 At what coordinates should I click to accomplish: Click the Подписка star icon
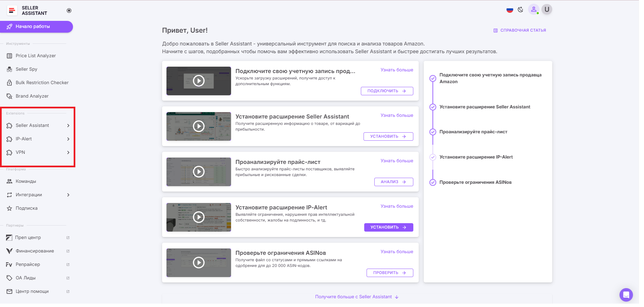tap(9, 208)
